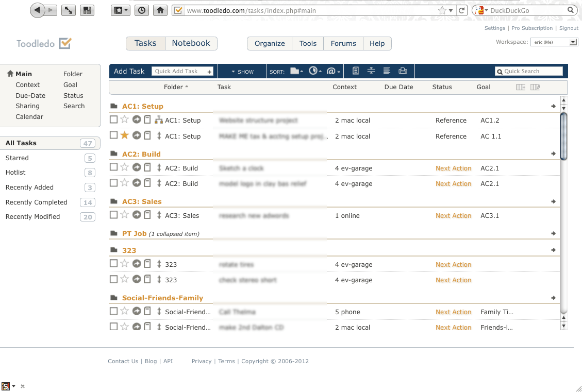Open the browser tab grid button
Screen dimensions: 582x392
87,10
